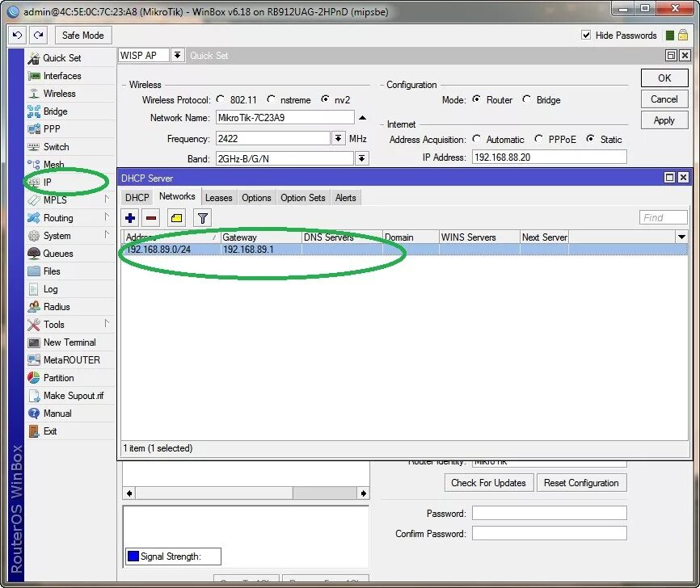The width and height of the screenshot is (700, 588).
Task: Expand the Routing submenu
Action: pyautogui.click(x=106, y=216)
